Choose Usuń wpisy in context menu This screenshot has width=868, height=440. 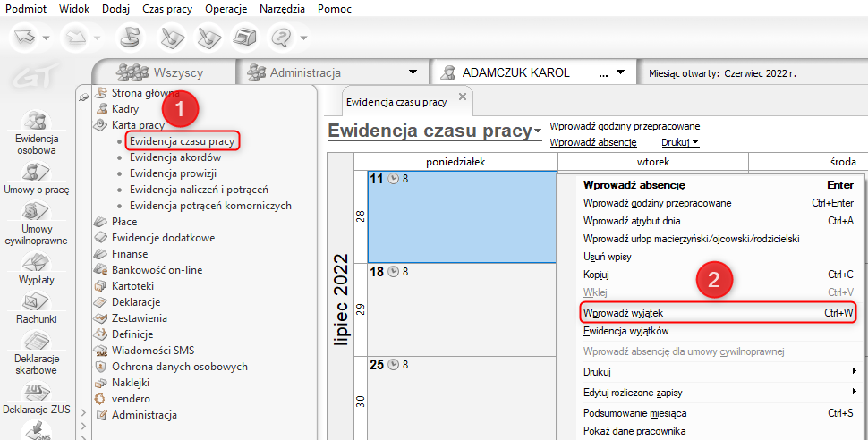(718, 257)
